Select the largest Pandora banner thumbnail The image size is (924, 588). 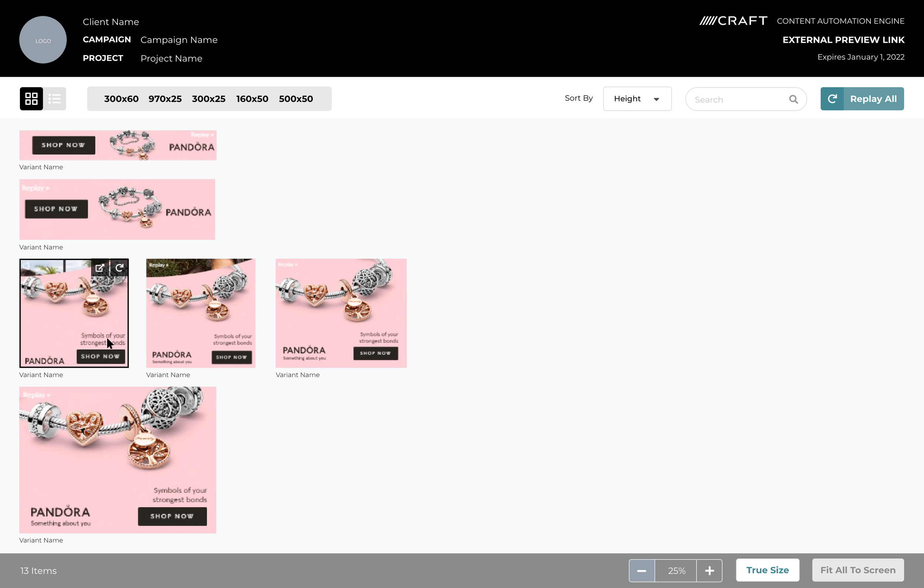118,459
